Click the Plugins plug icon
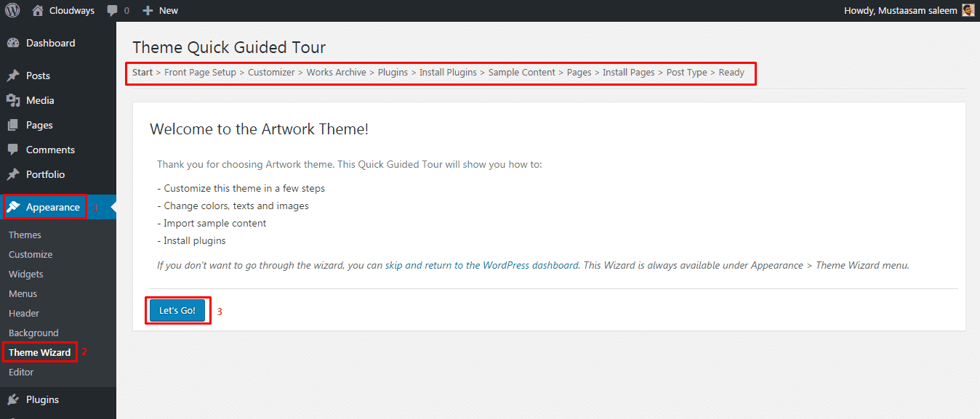 click(13, 399)
